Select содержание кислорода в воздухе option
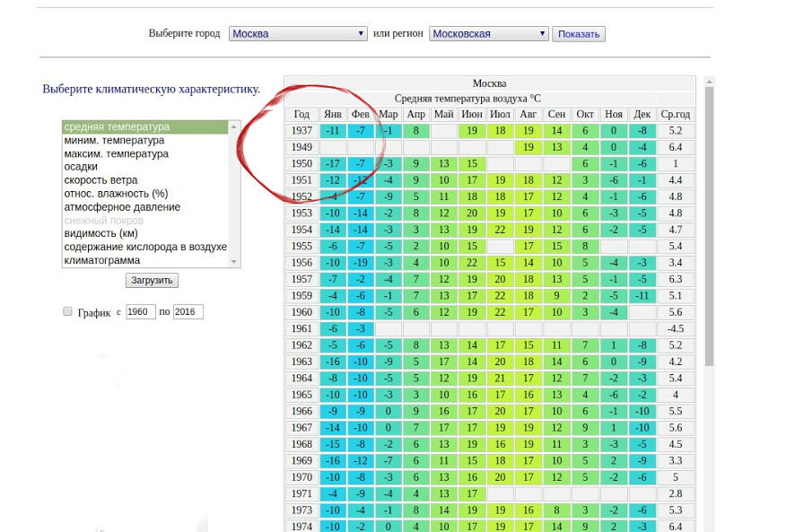This screenshot has width=804, height=532. (x=145, y=247)
